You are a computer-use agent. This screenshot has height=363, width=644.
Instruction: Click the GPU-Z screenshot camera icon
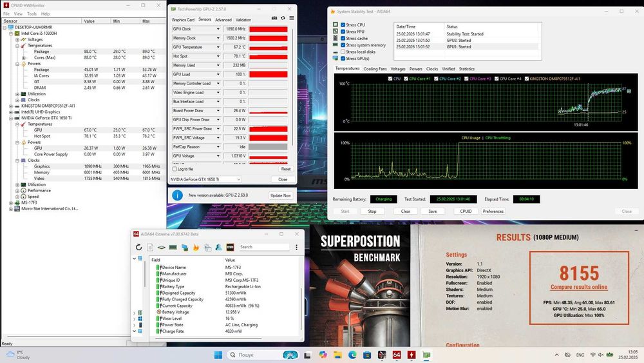(274, 18)
